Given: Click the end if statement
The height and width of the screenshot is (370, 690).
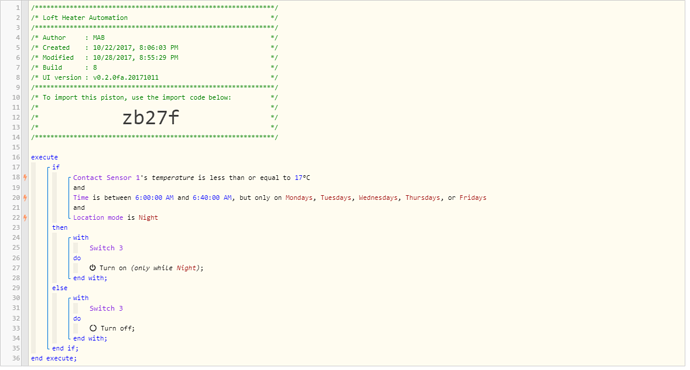Looking at the screenshot, I should tap(65, 348).
